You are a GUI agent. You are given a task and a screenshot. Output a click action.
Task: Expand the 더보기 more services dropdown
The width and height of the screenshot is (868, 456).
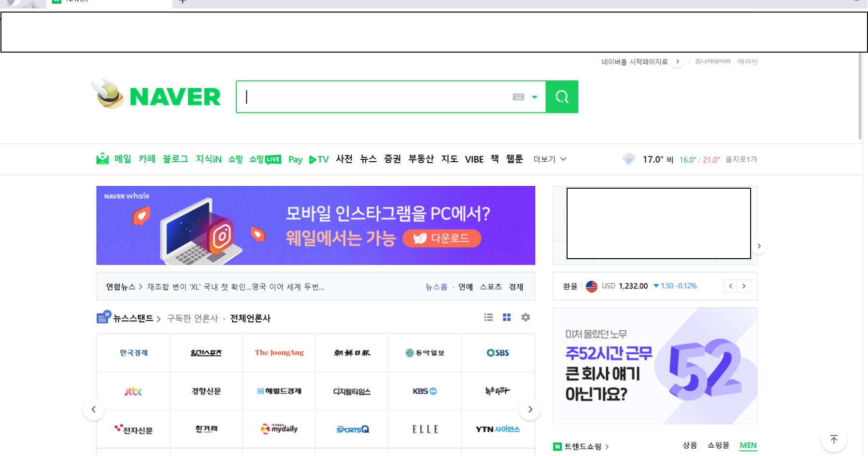[550, 159]
